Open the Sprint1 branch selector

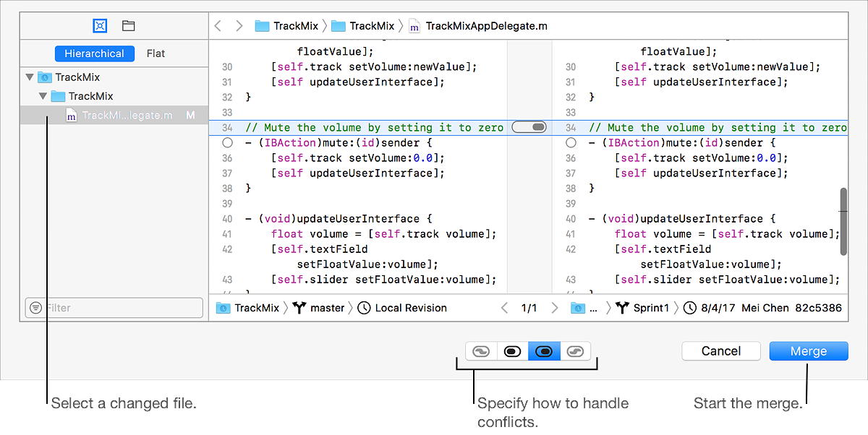(x=642, y=308)
